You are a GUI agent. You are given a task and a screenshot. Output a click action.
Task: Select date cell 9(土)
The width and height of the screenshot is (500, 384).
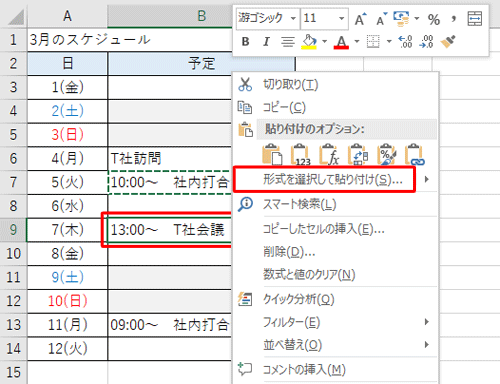click(68, 277)
